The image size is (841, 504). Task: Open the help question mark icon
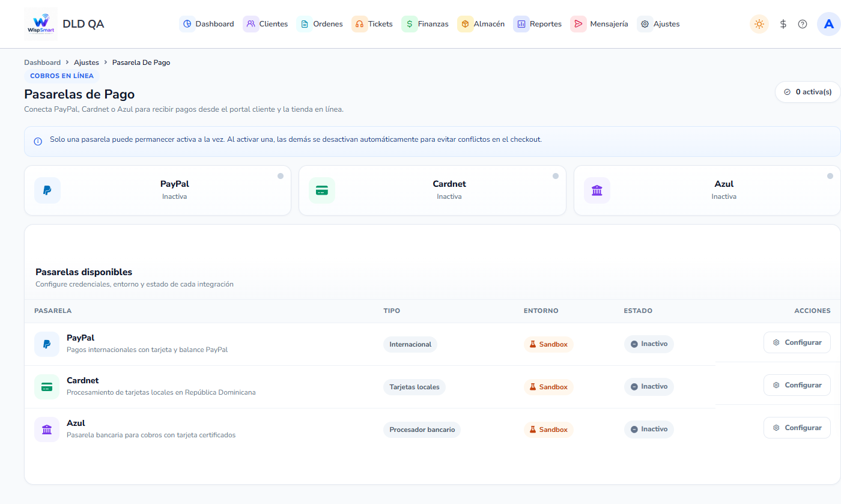tap(803, 24)
